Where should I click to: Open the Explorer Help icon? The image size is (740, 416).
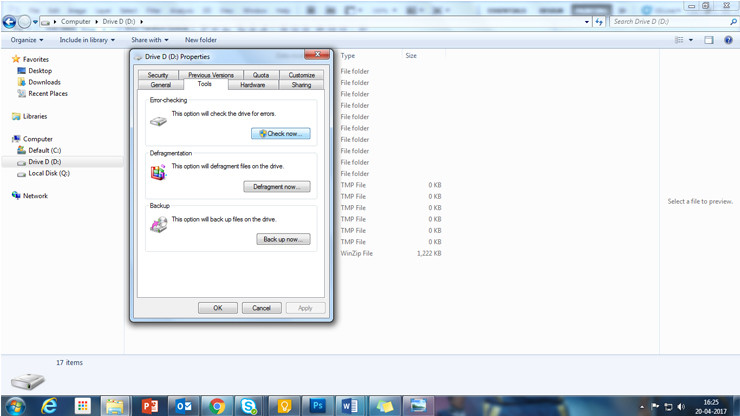(x=728, y=40)
